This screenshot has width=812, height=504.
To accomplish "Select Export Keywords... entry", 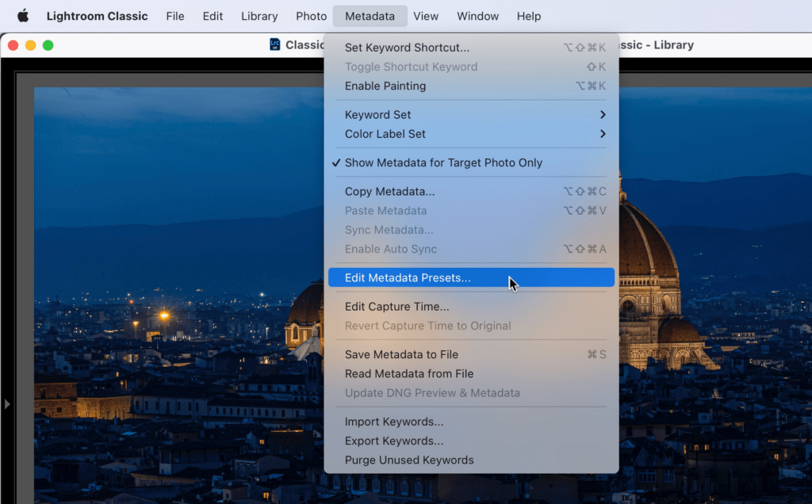I will tap(471, 441).
